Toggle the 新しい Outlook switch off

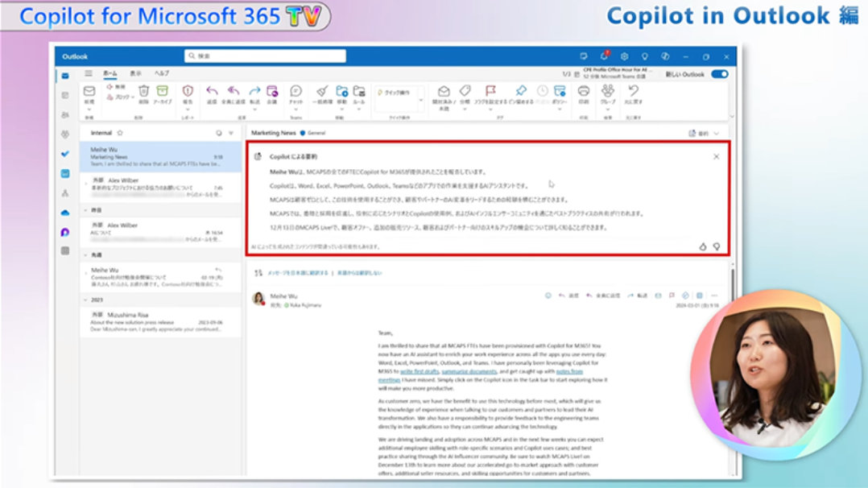point(719,74)
